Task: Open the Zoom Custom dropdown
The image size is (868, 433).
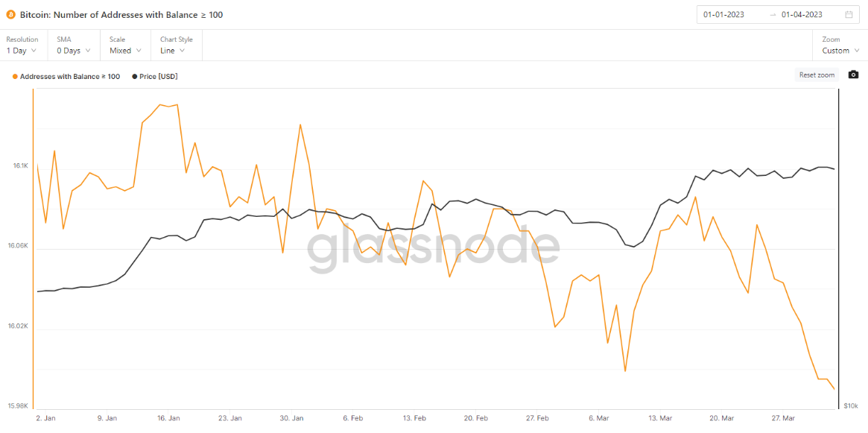Action: pyautogui.click(x=840, y=45)
